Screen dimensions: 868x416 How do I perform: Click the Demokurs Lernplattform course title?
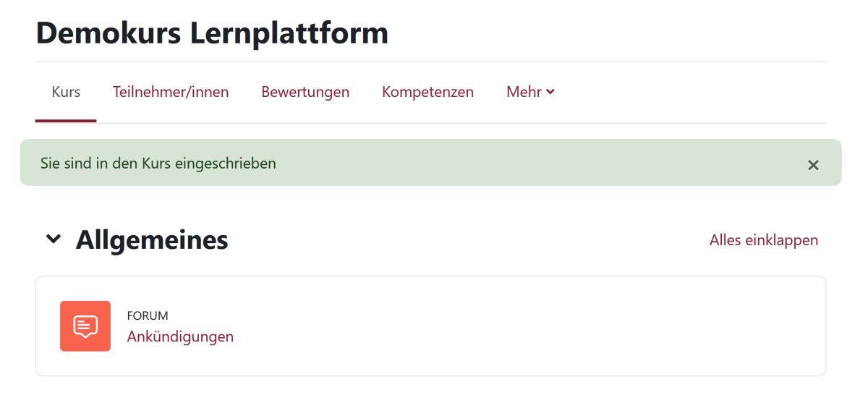[212, 33]
